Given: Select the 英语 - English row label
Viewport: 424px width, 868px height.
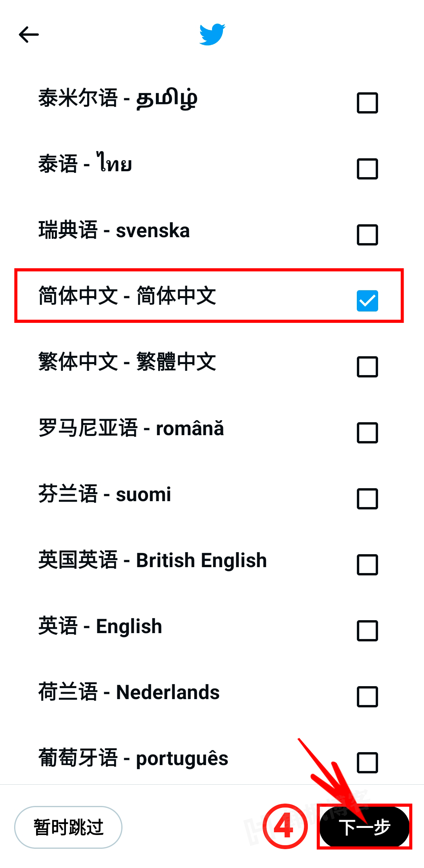Looking at the screenshot, I should click(100, 626).
